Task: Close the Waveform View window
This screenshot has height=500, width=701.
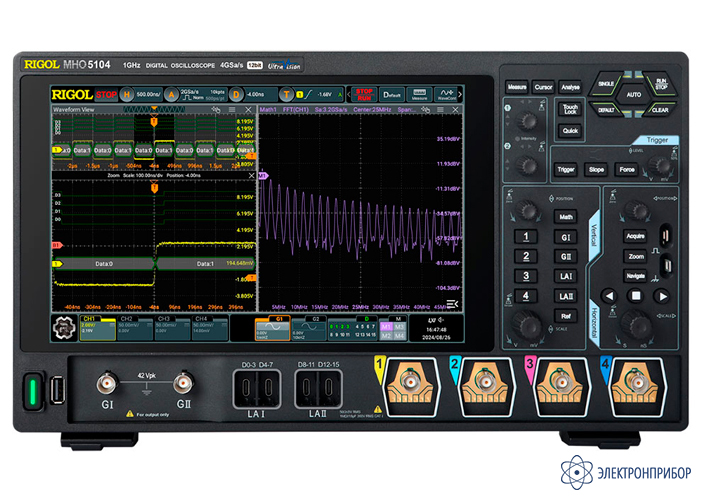Action: (x=248, y=110)
